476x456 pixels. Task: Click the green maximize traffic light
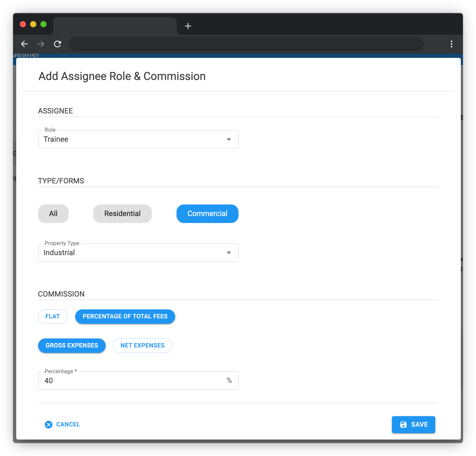tap(44, 24)
